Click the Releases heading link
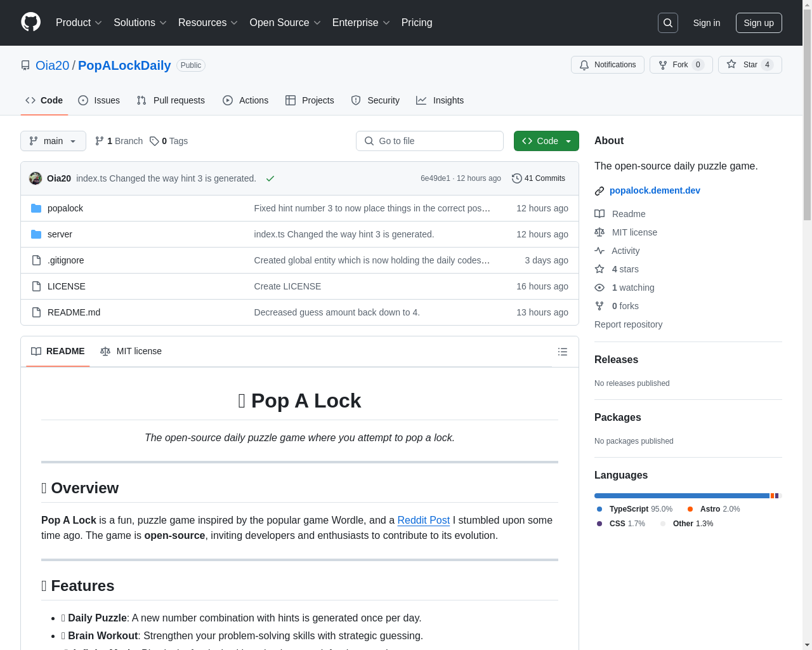Screen dimensions: 812x650 point(616,359)
